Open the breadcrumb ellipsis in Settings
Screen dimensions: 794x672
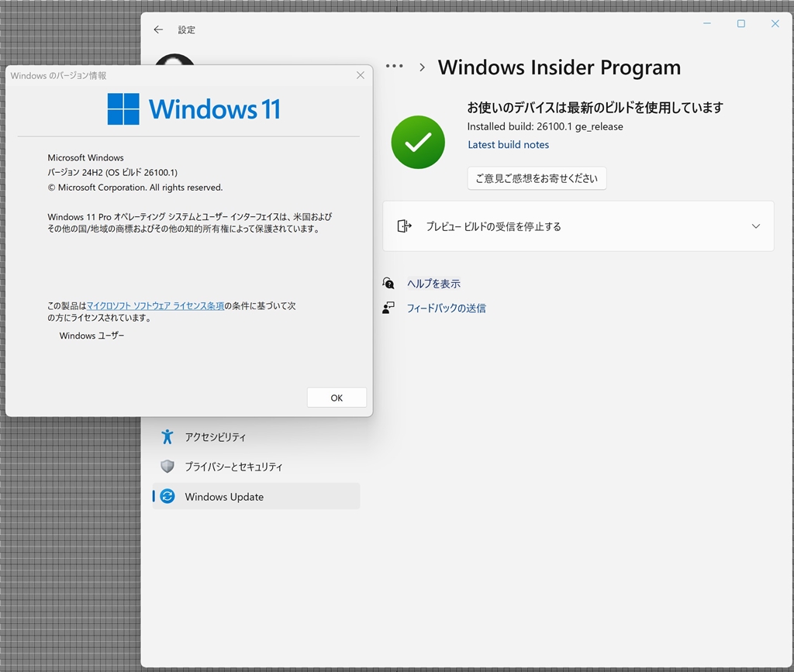[395, 67]
